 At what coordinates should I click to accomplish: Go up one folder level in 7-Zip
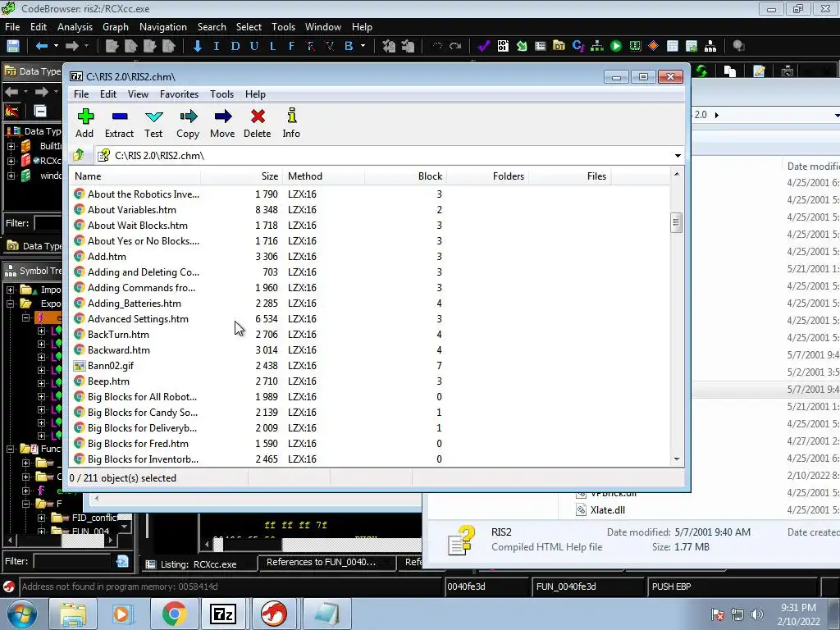80,155
